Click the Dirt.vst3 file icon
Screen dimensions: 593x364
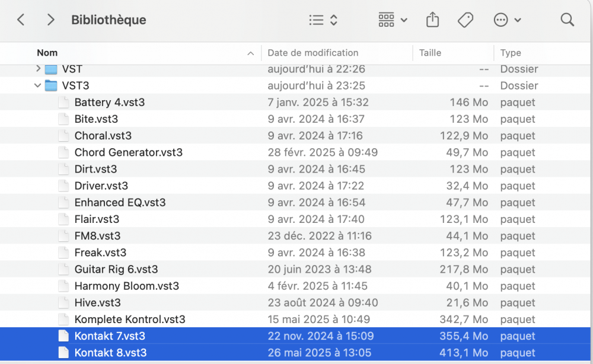click(63, 169)
